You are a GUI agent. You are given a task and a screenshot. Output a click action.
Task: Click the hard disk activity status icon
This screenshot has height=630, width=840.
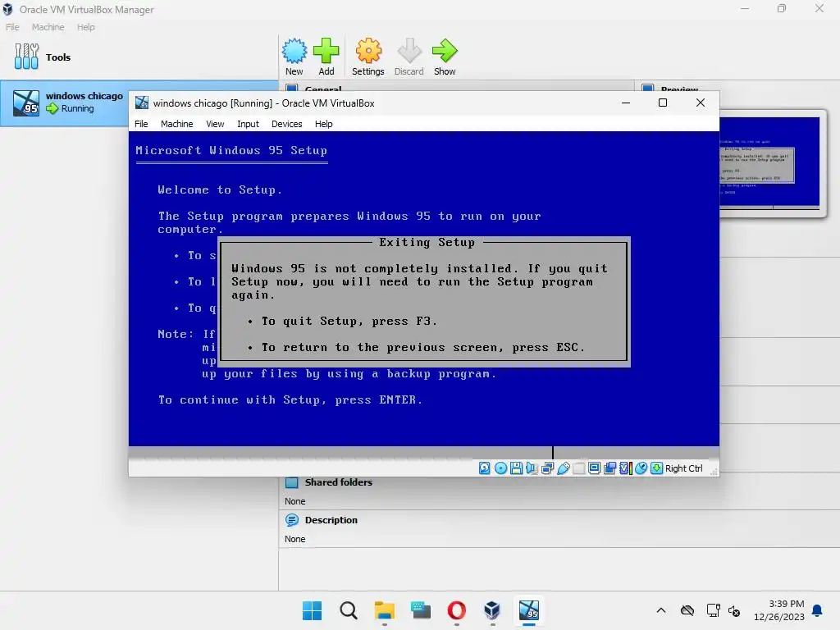click(484, 468)
